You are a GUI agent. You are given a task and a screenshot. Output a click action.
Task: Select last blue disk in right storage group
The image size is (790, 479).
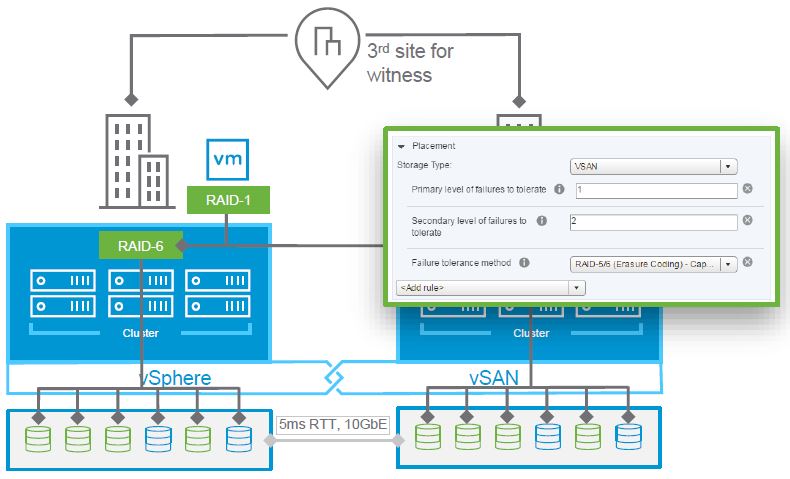pyautogui.click(x=628, y=436)
